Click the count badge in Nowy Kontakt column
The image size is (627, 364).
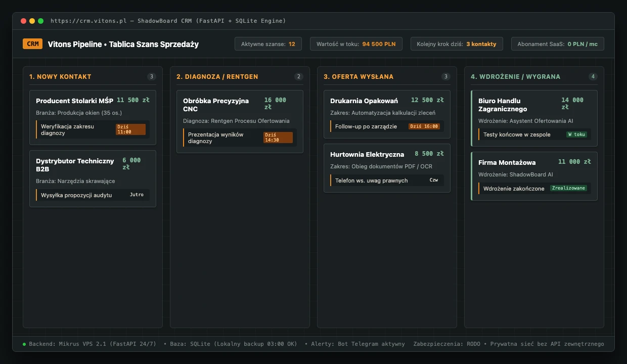pyautogui.click(x=152, y=76)
